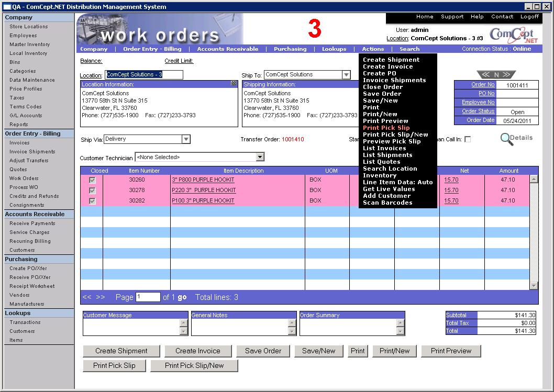Screen dimensions: 554x392
Task: Open the P800 PURPLE HOOKIT item link
Action: [x=203, y=180]
